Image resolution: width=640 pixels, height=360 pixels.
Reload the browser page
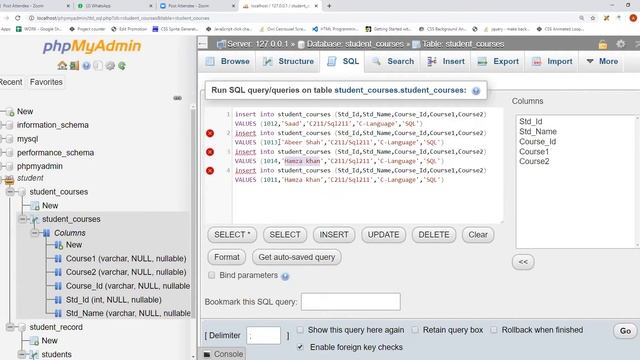pyautogui.click(x=18, y=18)
